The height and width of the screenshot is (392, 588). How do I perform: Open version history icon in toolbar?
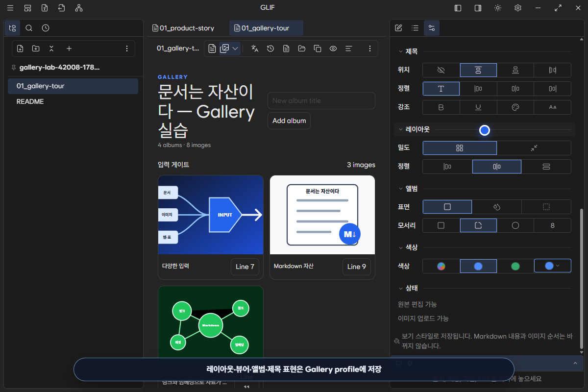(270, 49)
